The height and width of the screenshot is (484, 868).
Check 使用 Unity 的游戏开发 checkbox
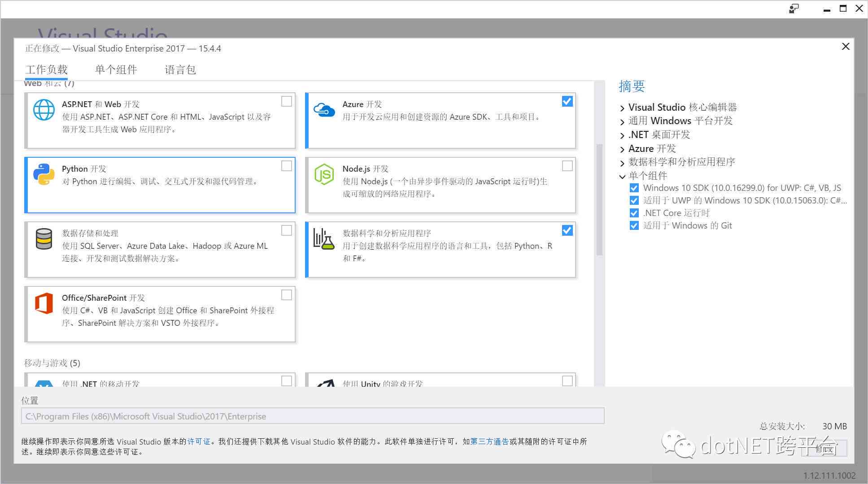coord(567,380)
